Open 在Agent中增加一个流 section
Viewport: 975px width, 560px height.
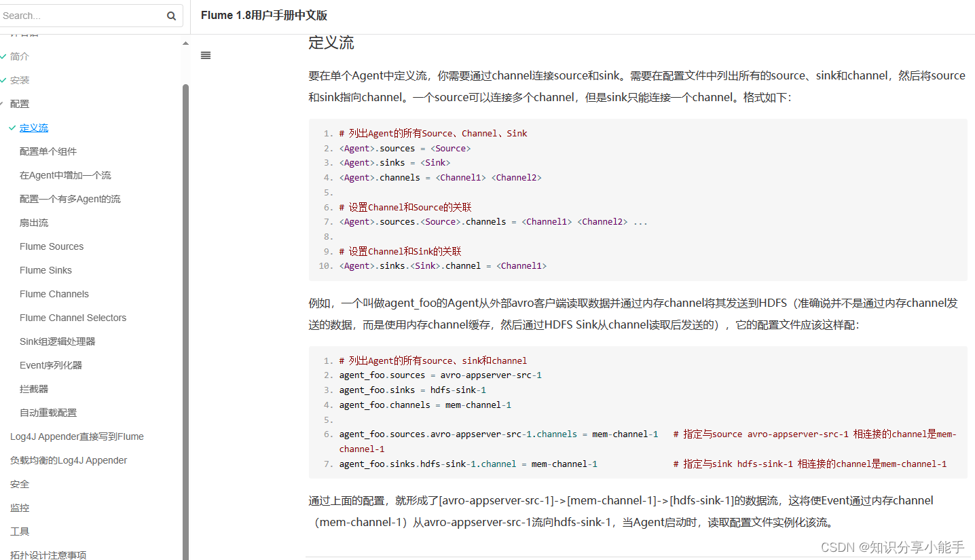(65, 175)
